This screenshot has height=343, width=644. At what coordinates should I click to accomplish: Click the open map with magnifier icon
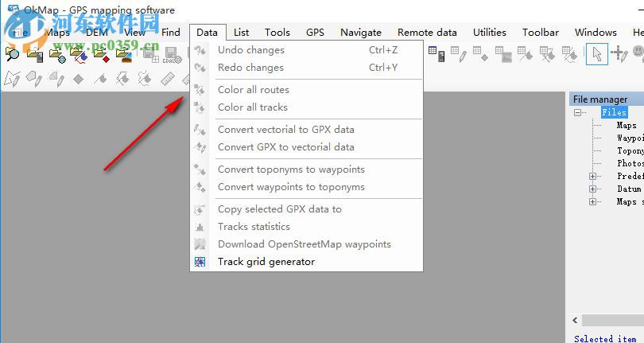12,54
